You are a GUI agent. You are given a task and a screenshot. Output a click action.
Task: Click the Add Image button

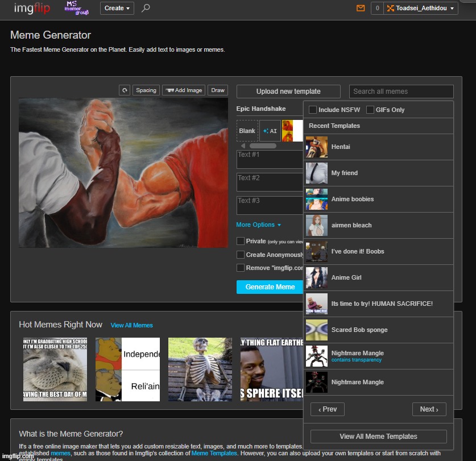point(184,90)
